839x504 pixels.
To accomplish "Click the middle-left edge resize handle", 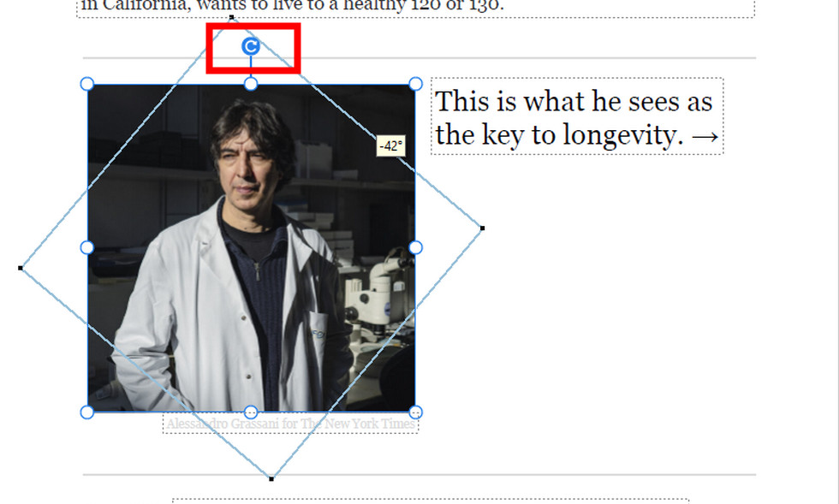I will pos(86,247).
